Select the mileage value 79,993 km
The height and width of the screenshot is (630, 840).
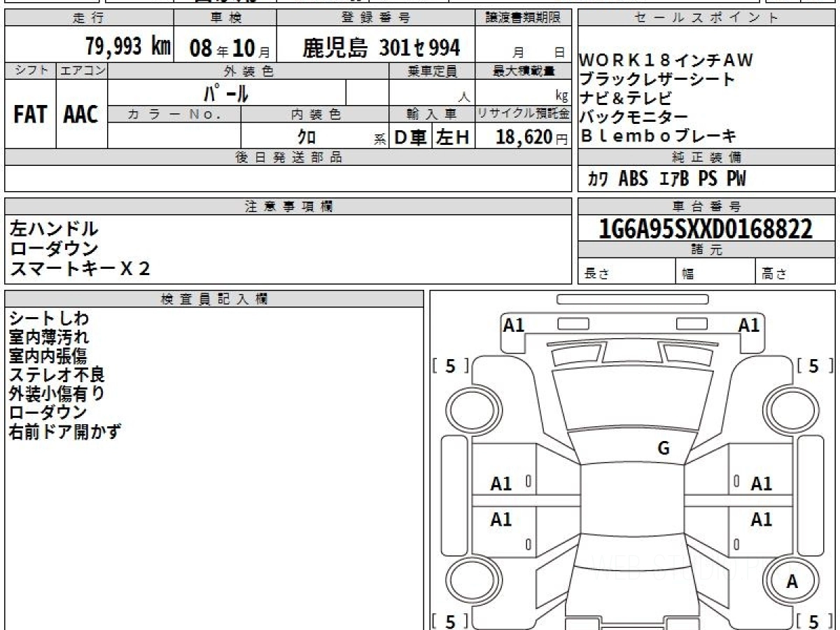tap(128, 47)
